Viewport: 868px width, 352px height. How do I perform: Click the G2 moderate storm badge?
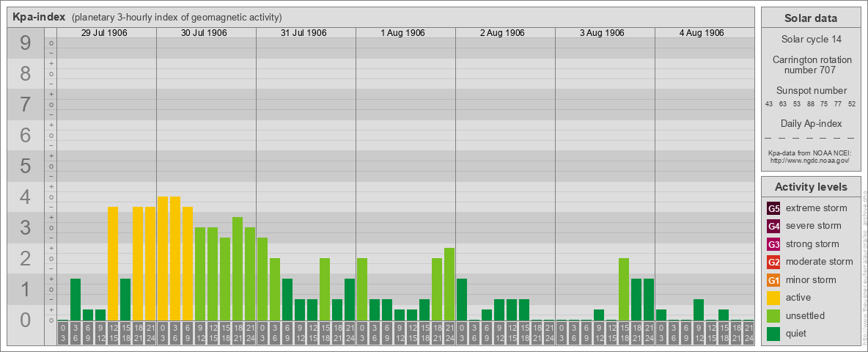pos(773,262)
